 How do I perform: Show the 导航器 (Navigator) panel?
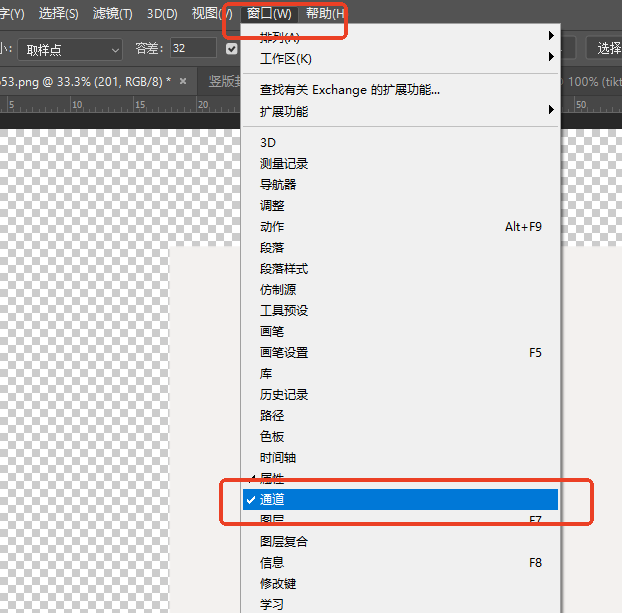point(278,184)
